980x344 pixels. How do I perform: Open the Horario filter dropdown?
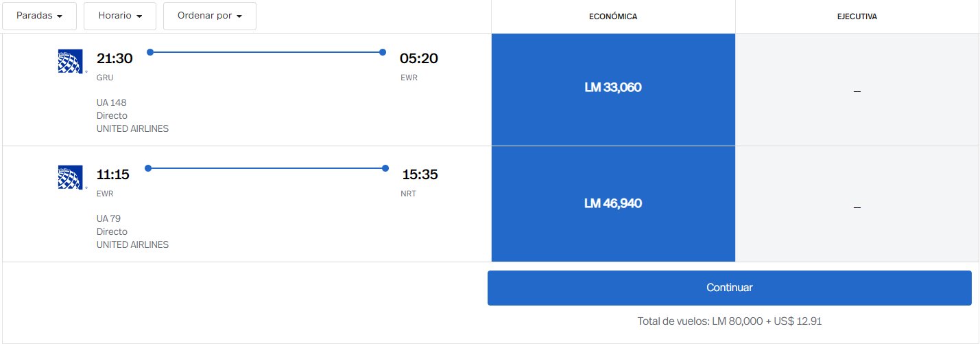(120, 16)
